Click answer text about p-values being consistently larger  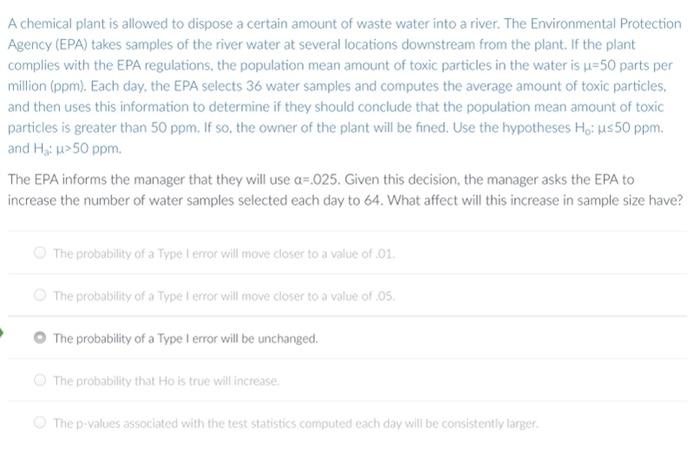(296, 423)
